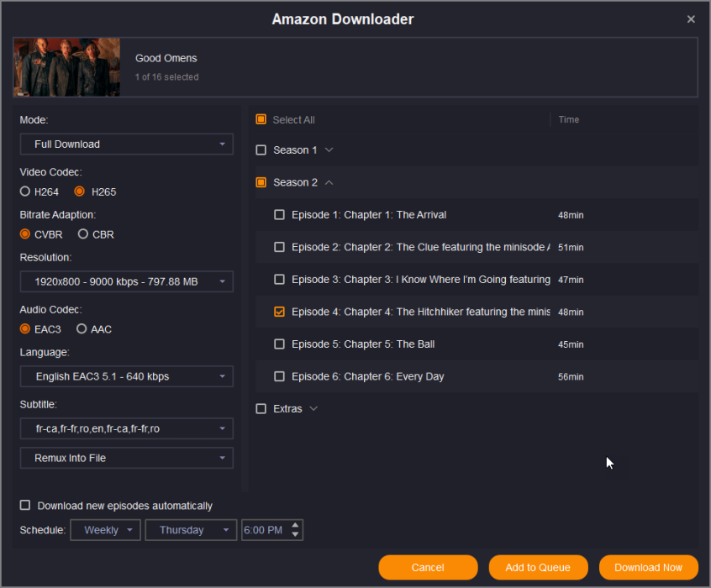
Task: Increase schedule time with up arrow
Action: tap(295, 526)
